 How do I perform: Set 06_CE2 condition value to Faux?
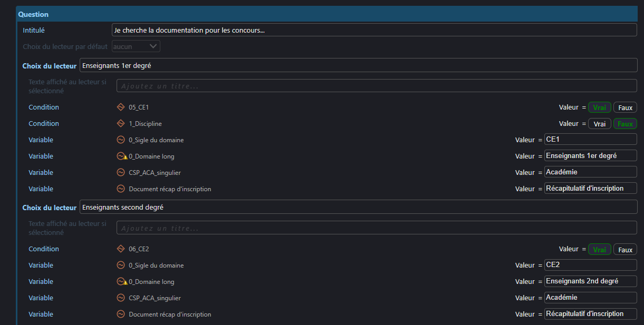tap(625, 250)
